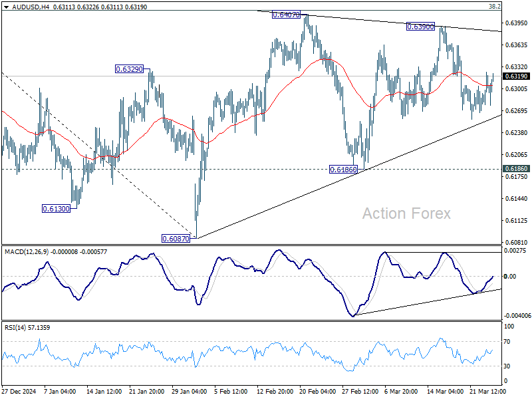The width and height of the screenshot is (532, 399).
Task: Click the 14 Mar 04:00 date label
Action: pos(445,392)
